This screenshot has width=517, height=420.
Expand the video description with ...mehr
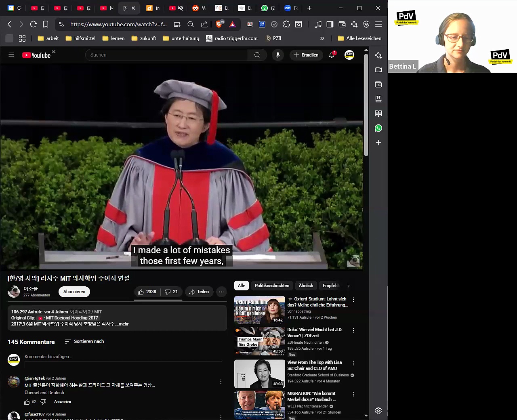(x=122, y=324)
